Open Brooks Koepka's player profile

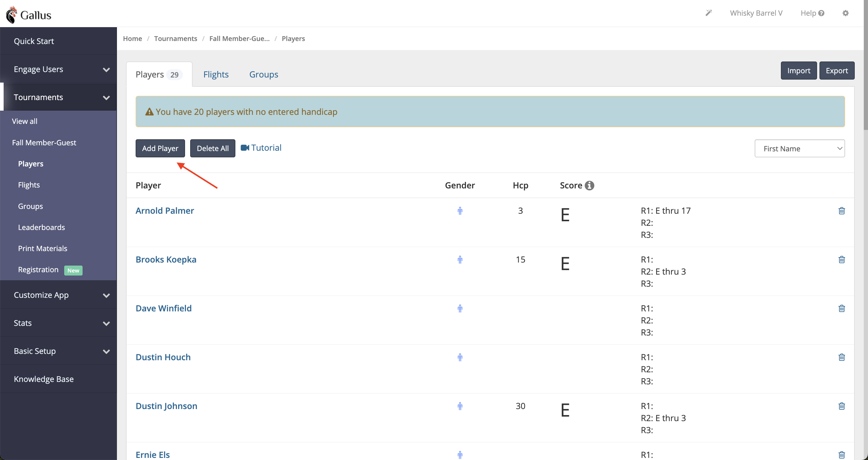pyautogui.click(x=166, y=260)
